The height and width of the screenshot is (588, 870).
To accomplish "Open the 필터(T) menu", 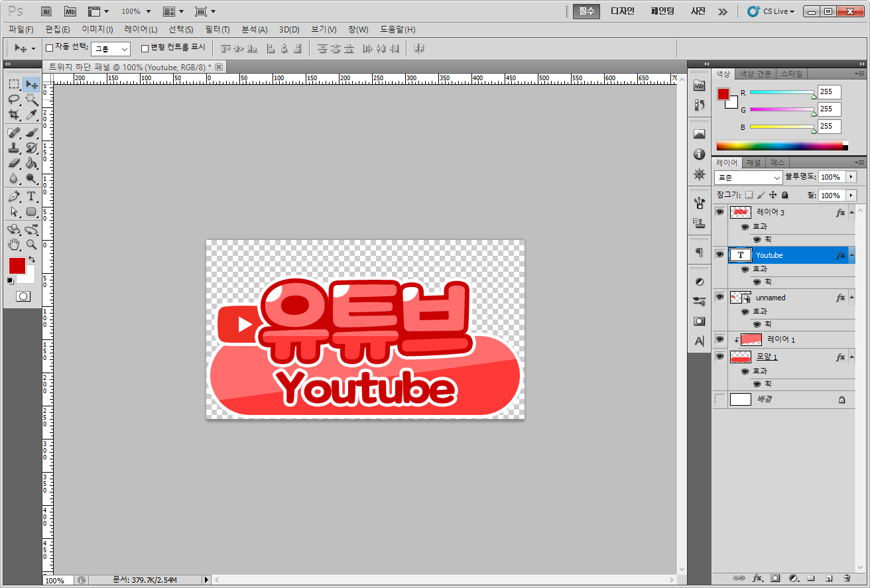I will coord(217,30).
